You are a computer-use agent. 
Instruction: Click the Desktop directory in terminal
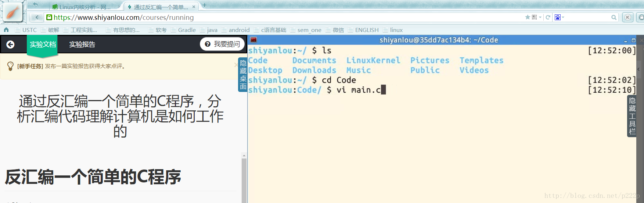pyautogui.click(x=265, y=70)
